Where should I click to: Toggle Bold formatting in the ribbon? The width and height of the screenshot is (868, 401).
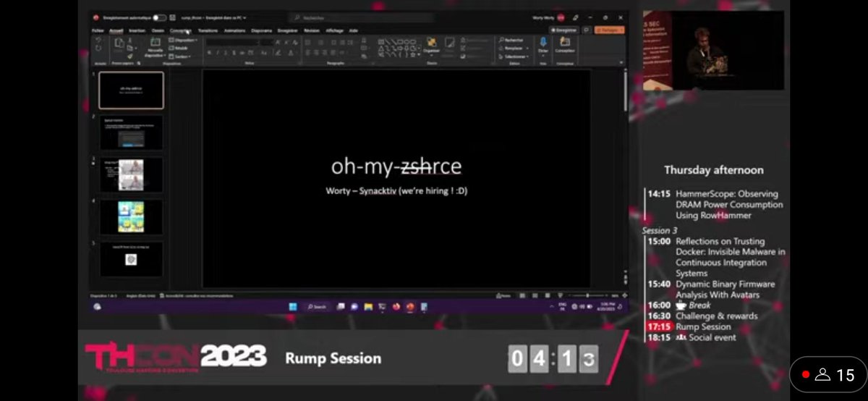(209, 53)
